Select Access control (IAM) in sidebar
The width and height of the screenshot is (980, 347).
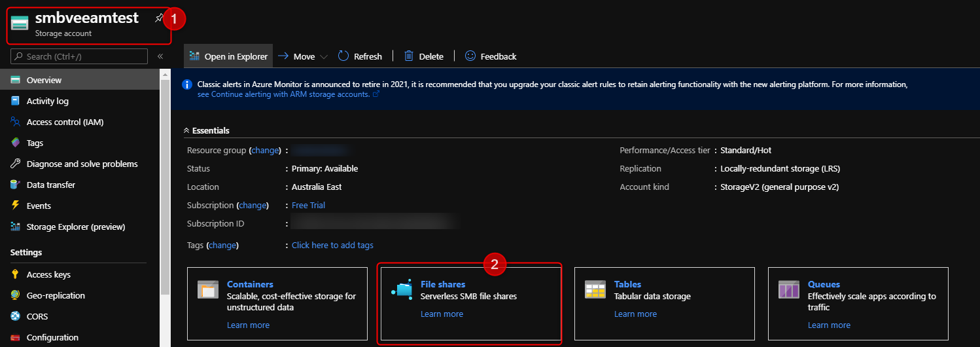click(x=65, y=122)
